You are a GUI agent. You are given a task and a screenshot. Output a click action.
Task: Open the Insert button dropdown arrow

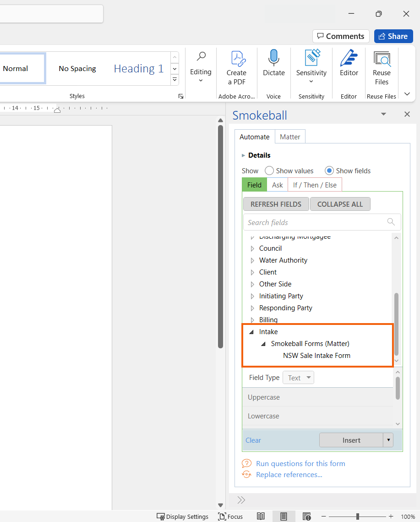pyautogui.click(x=388, y=440)
